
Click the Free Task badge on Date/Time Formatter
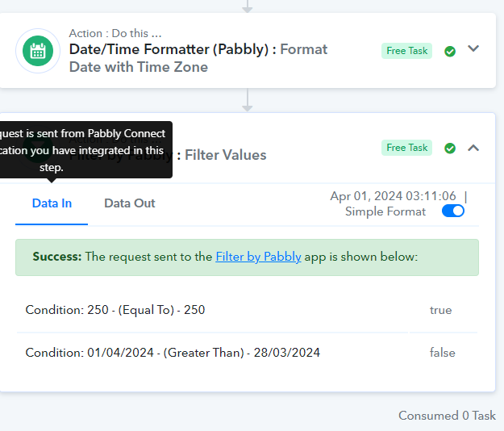click(x=406, y=51)
